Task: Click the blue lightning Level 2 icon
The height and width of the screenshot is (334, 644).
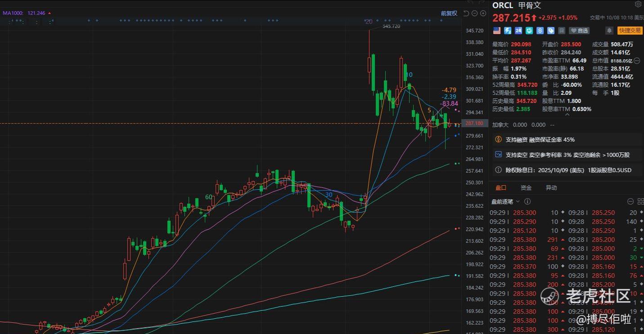Action: 508,31
